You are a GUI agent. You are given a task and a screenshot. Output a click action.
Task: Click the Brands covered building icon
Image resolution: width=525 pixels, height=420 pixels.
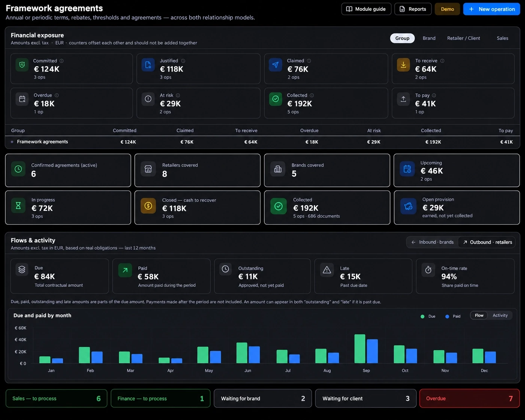(x=278, y=169)
